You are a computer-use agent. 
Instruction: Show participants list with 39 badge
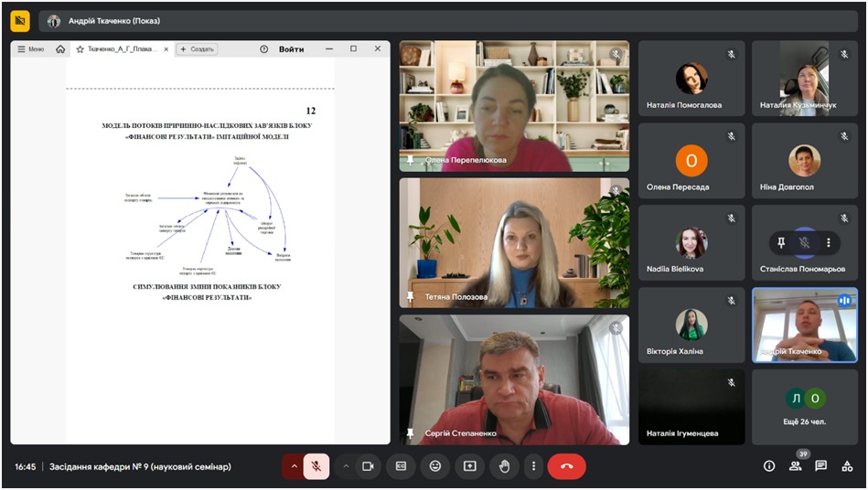pos(795,466)
